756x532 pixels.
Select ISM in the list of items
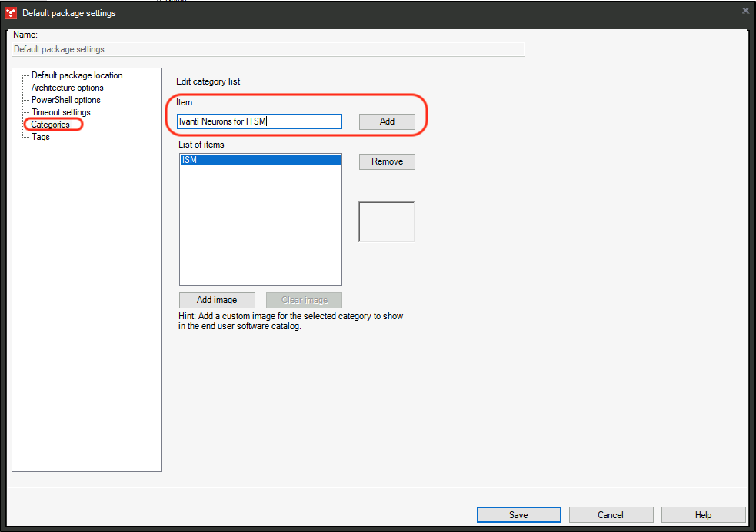click(x=261, y=159)
